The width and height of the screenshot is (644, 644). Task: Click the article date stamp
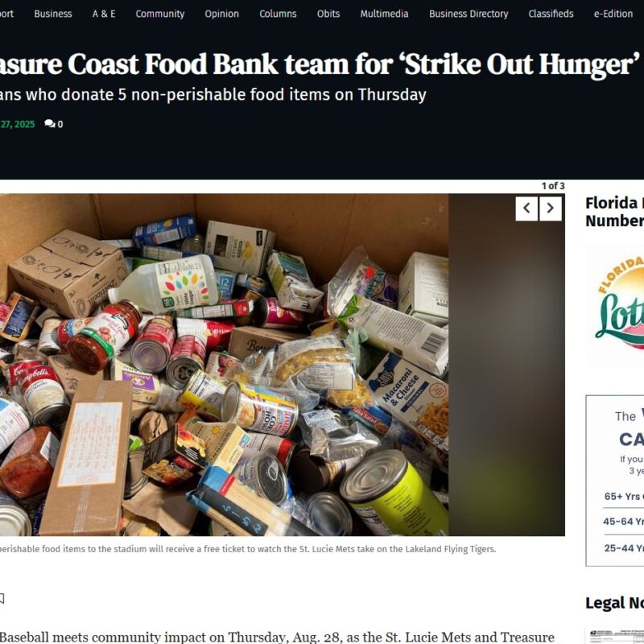click(x=17, y=124)
